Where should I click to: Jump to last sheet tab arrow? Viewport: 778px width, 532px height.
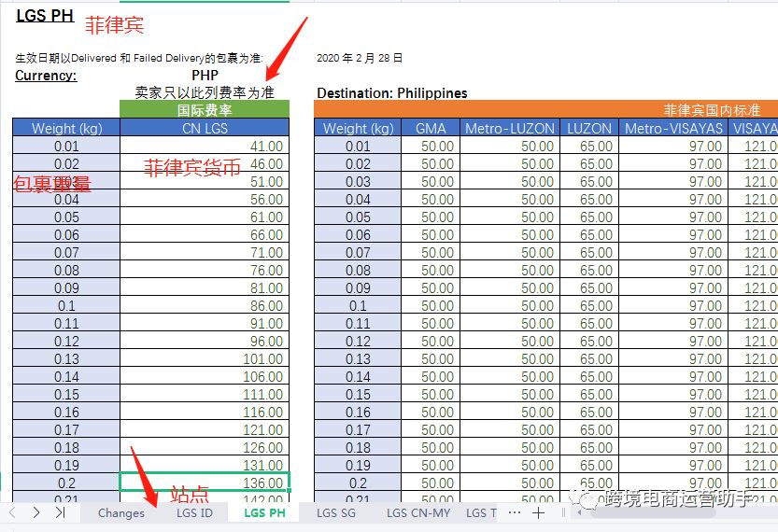coord(61,512)
